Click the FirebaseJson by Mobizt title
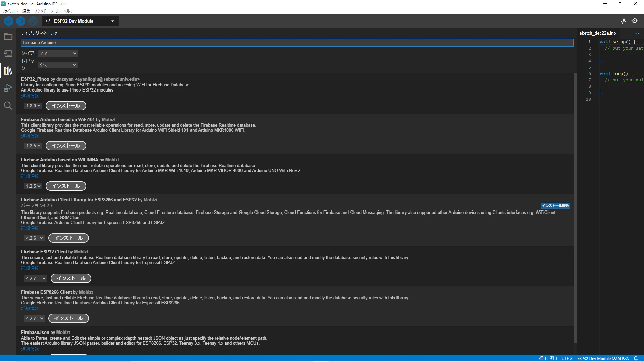Viewport: 644px width, 362px height. (x=46, y=332)
